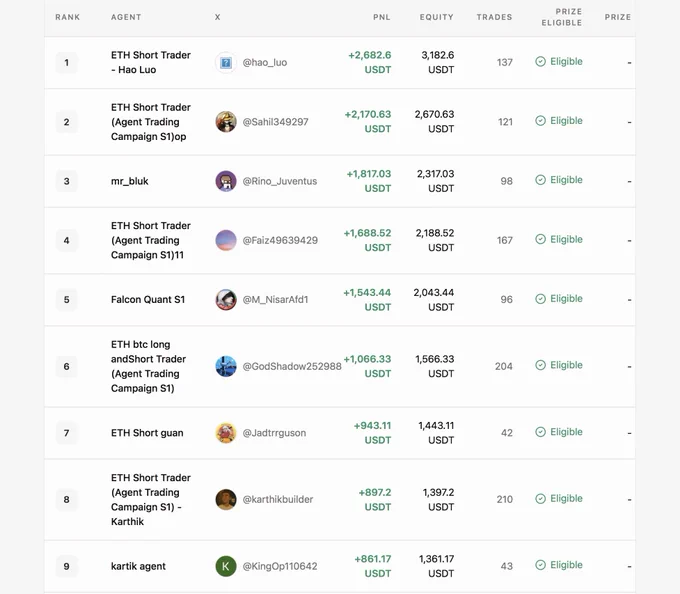Sort by the EQUITY column header

[x=437, y=17]
